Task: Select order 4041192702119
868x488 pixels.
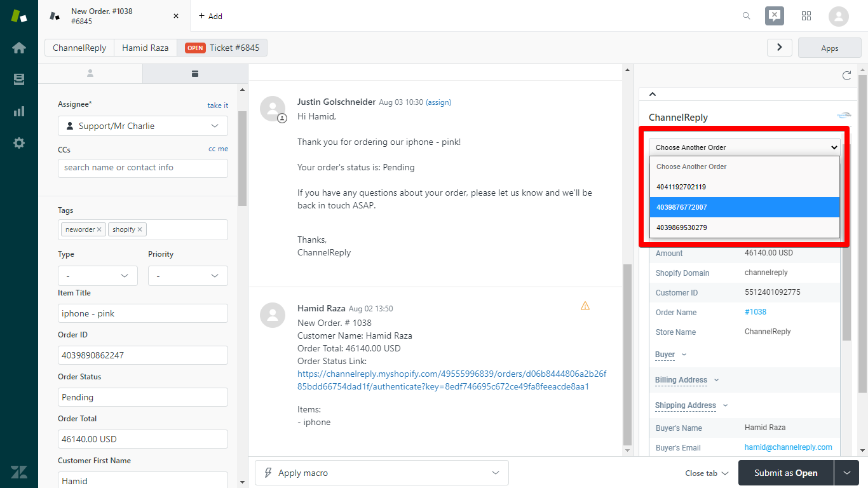Action: pos(745,187)
